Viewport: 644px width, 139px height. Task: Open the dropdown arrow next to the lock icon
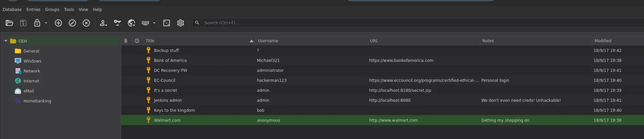click(x=46, y=23)
